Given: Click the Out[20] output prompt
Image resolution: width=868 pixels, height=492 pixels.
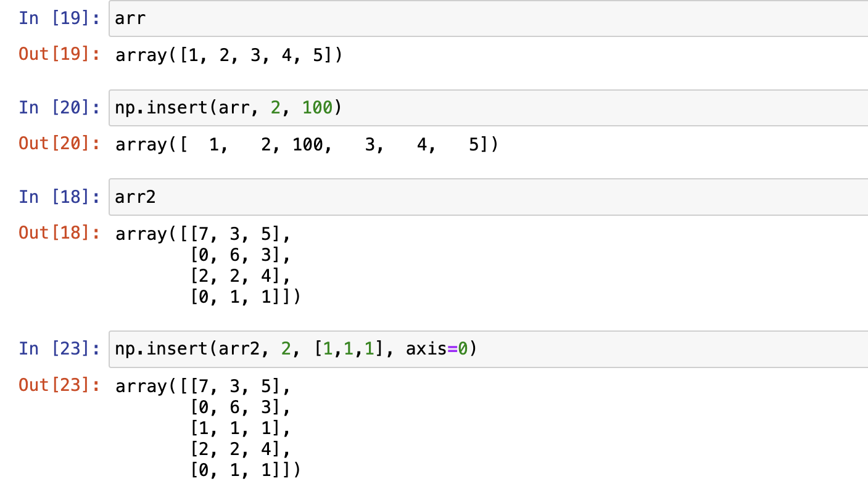Looking at the screenshot, I should [x=59, y=145].
